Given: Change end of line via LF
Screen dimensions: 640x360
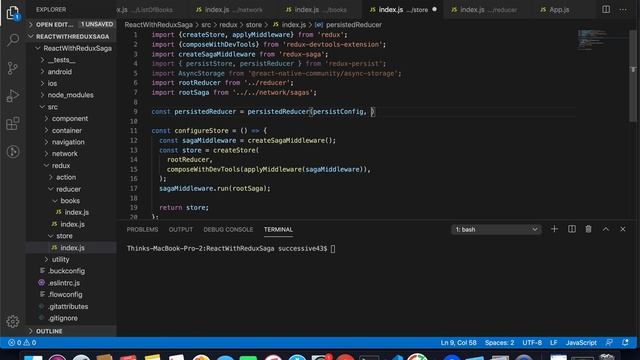Looking at the screenshot, I should 553,343.
